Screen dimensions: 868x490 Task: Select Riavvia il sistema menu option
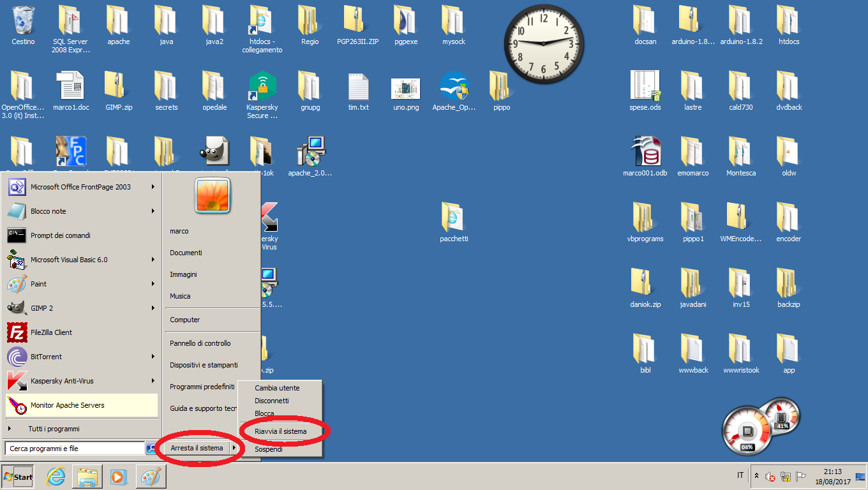click(280, 431)
